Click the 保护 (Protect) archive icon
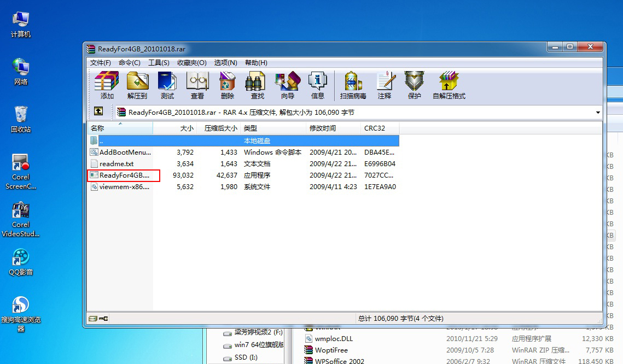The image size is (623, 364). pos(414,82)
